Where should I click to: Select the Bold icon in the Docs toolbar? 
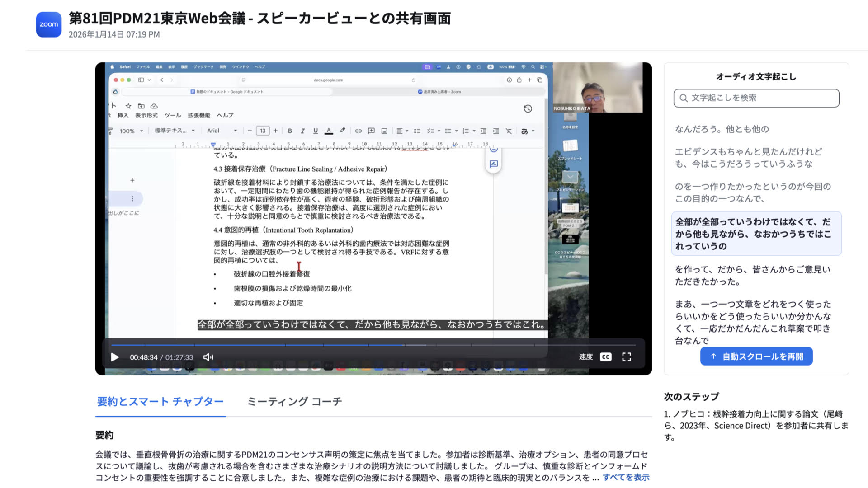click(290, 131)
